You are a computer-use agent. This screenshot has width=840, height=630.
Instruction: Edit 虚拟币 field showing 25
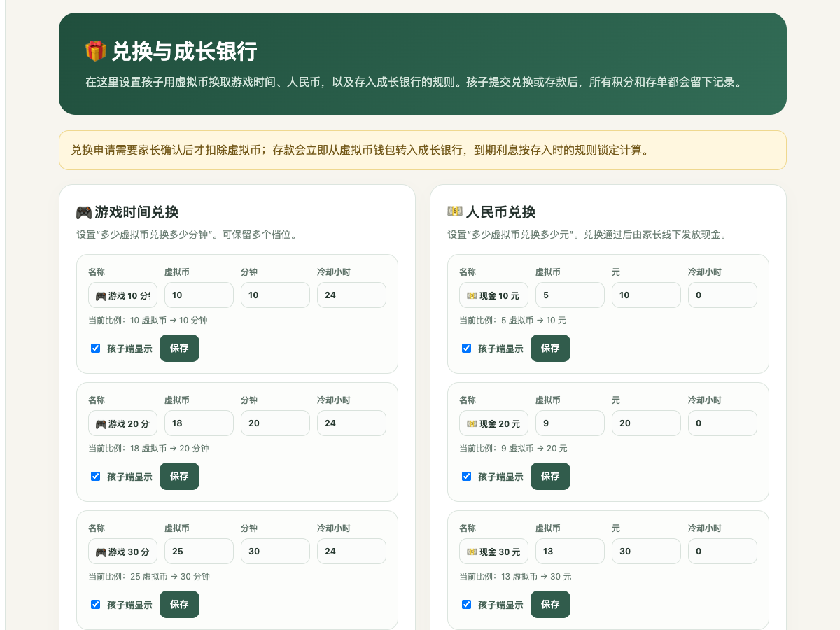[199, 551]
